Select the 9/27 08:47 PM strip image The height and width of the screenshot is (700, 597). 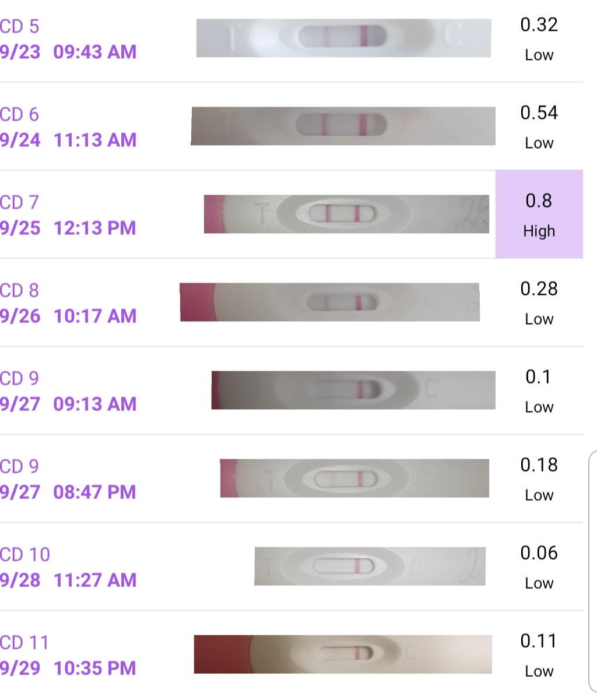(x=354, y=479)
